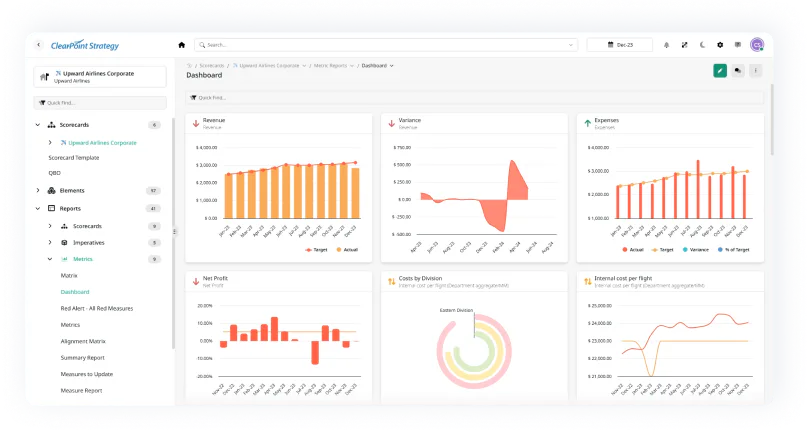The width and height of the screenshot is (809, 431).
Task: Expand the Upward Airlines Corporate tree node
Action: (x=50, y=142)
